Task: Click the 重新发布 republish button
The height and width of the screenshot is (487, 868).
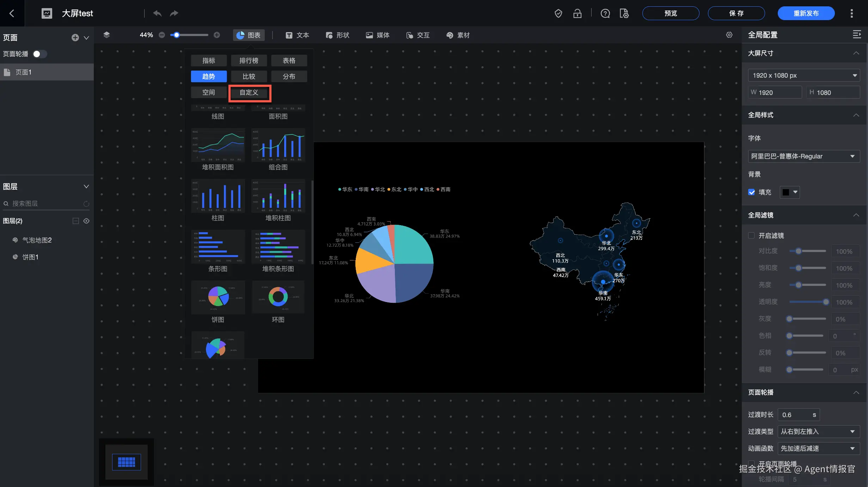Action: click(806, 13)
